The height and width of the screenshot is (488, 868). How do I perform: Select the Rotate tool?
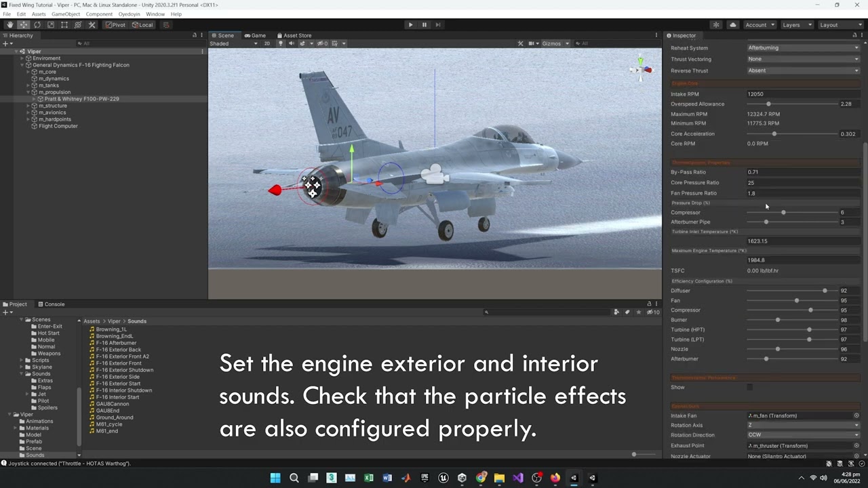pyautogui.click(x=37, y=25)
